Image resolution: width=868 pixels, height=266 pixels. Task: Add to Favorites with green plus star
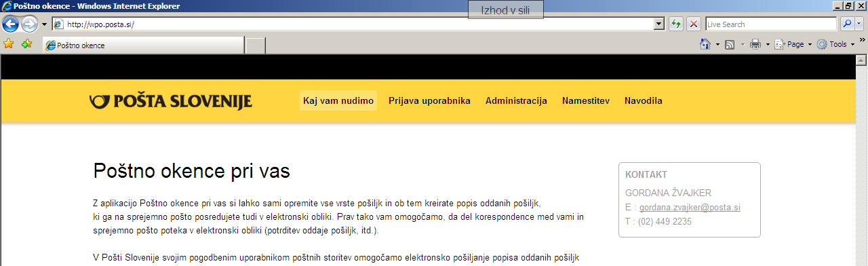tap(26, 43)
